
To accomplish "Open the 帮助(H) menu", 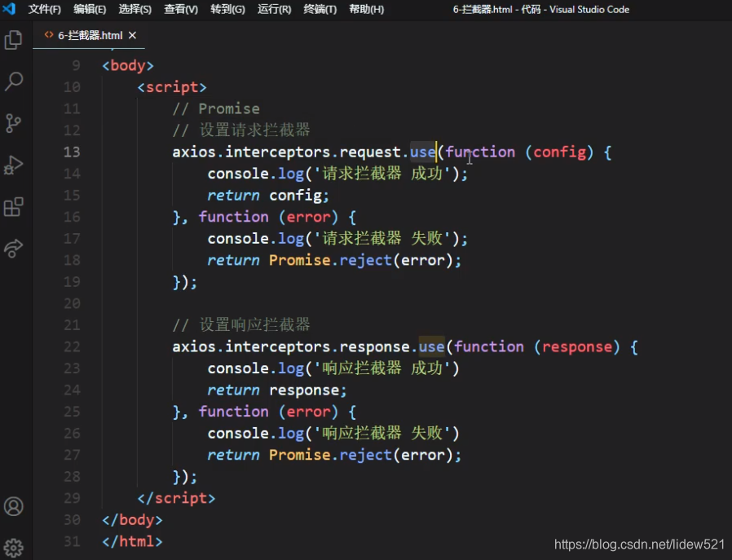I will (367, 9).
